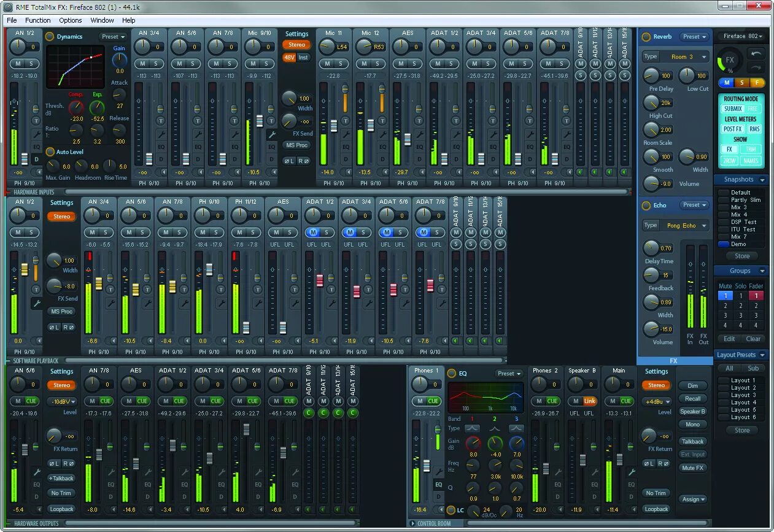
Task: Open the wrench settings on Mic 9/10 input
Action: (272, 134)
